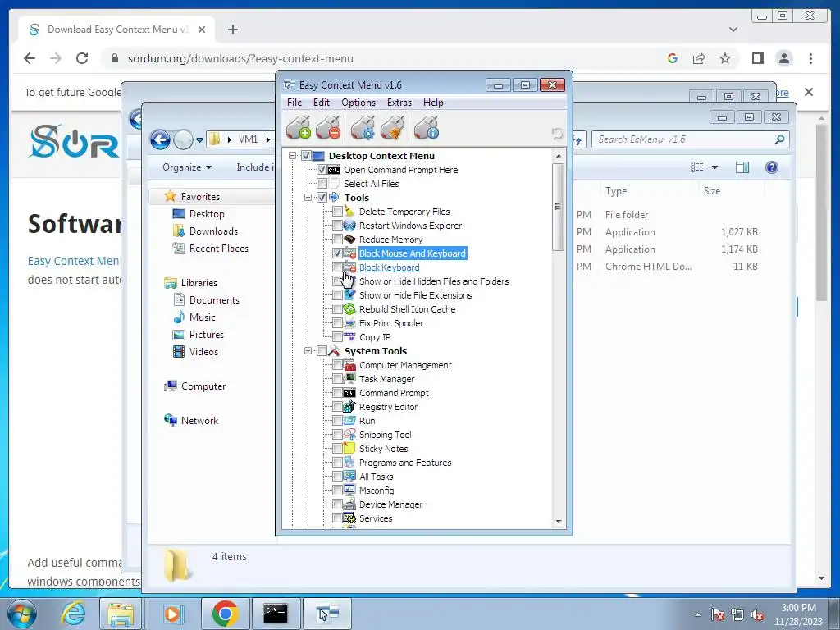This screenshot has width=840, height=630.
Task: Open Downloads in Explorer favorites
Action: tap(213, 231)
